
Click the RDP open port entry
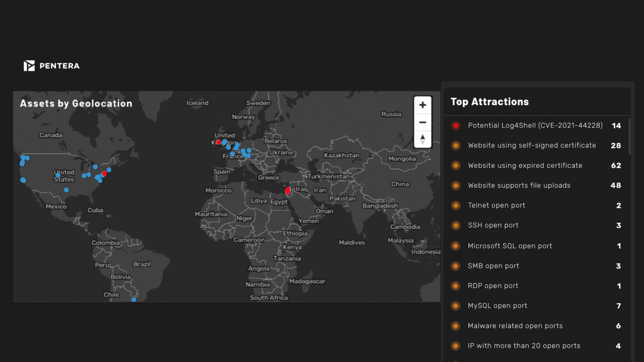click(493, 286)
